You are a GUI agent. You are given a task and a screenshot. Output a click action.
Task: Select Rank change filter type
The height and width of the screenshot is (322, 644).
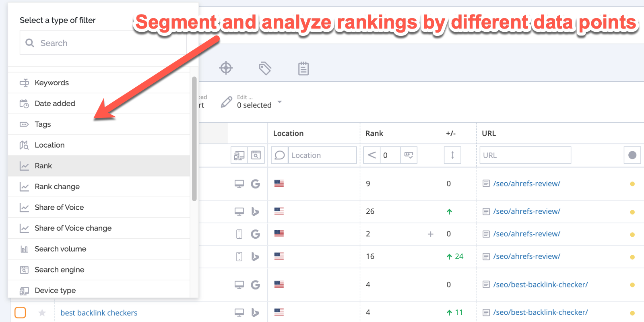(x=57, y=187)
